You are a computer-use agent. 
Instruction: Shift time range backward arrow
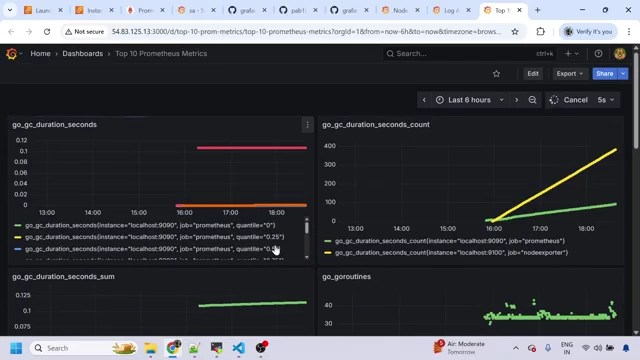[x=424, y=100]
